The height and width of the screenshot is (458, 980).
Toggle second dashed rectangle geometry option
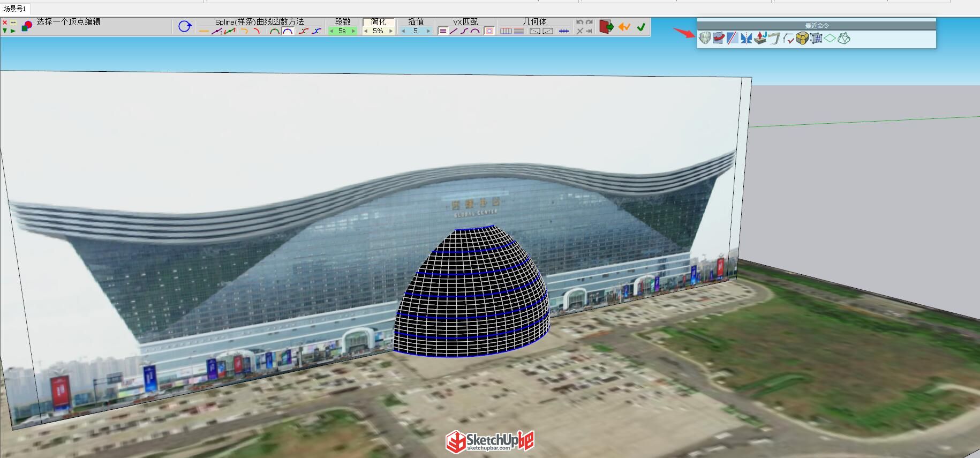click(548, 31)
